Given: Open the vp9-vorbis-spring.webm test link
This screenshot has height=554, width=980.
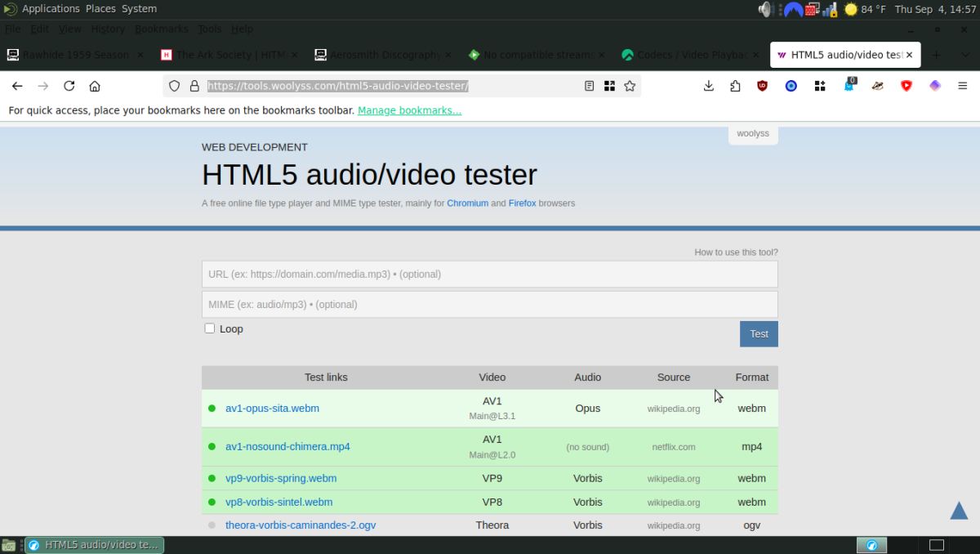Looking at the screenshot, I should pyautogui.click(x=281, y=478).
